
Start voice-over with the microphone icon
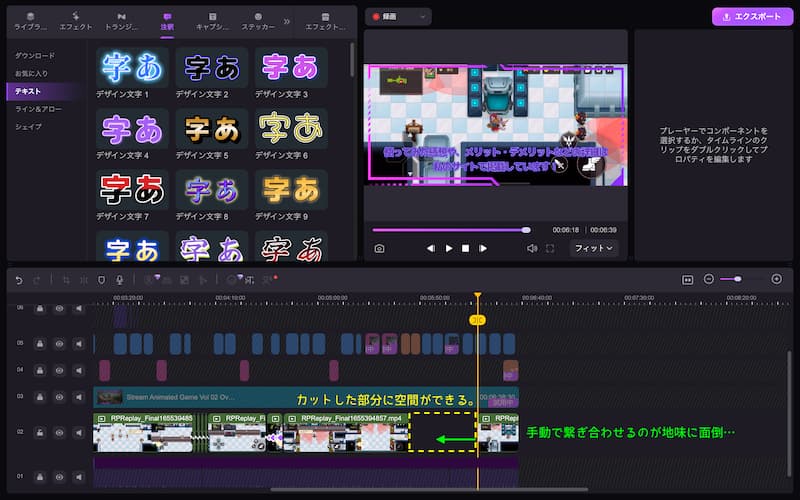(119, 280)
